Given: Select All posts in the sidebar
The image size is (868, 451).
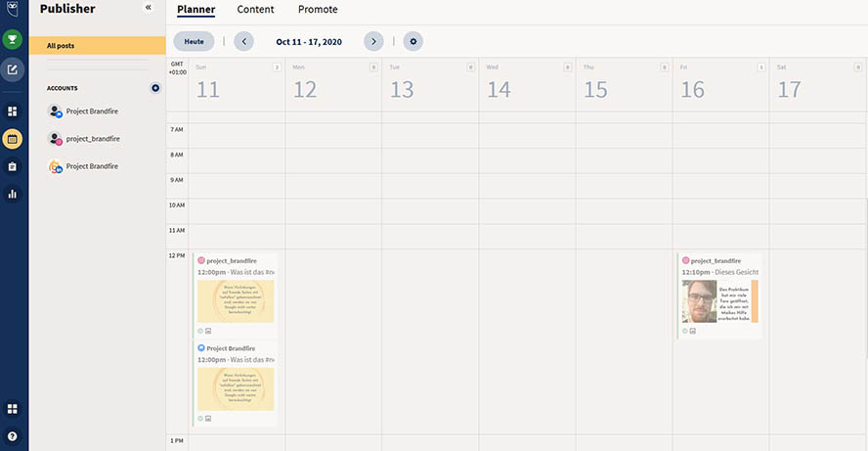Looking at the screenshot, I should [x=97, y=46].
